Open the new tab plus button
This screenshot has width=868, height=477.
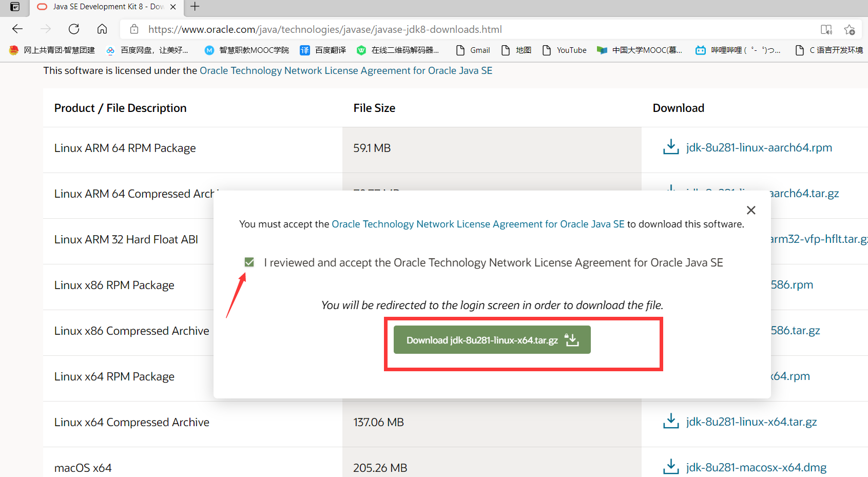click(195, 7)
